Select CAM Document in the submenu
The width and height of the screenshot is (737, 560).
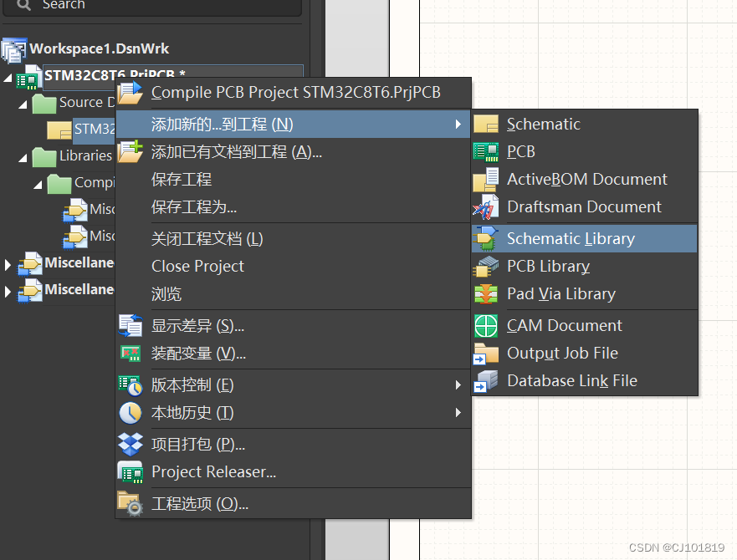(584, 326)
